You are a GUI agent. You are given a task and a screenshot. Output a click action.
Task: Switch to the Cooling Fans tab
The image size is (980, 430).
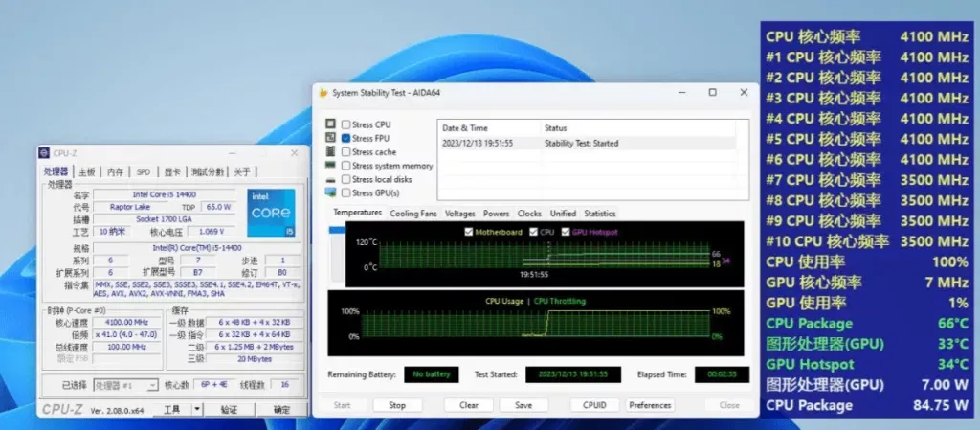pyautogui.click(x=413, y=214)
